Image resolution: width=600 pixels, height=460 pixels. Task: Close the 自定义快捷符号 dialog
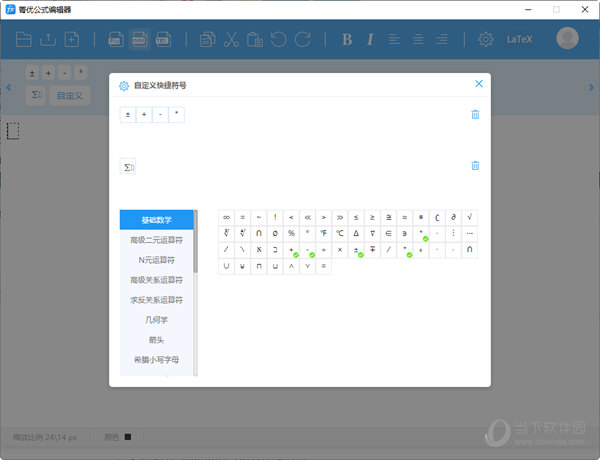(479, 84)
